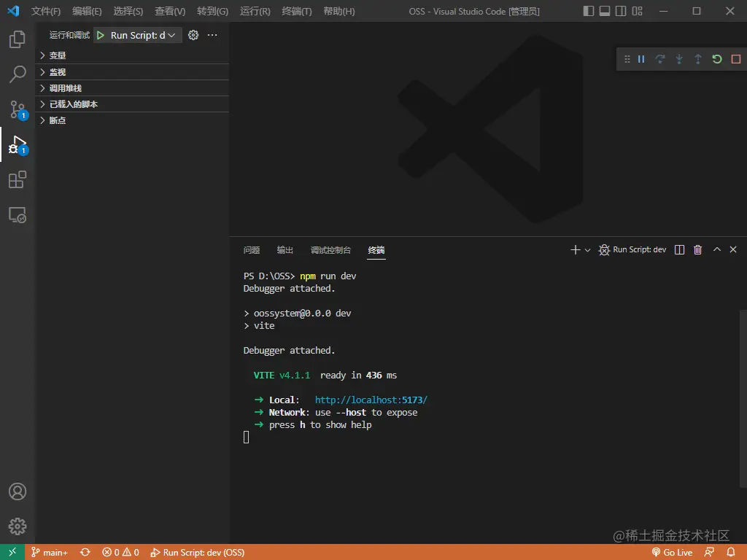This screenshot has width=747, height=560.
Task: Open the Manage gear in activity bar
Action: point(18,526)
